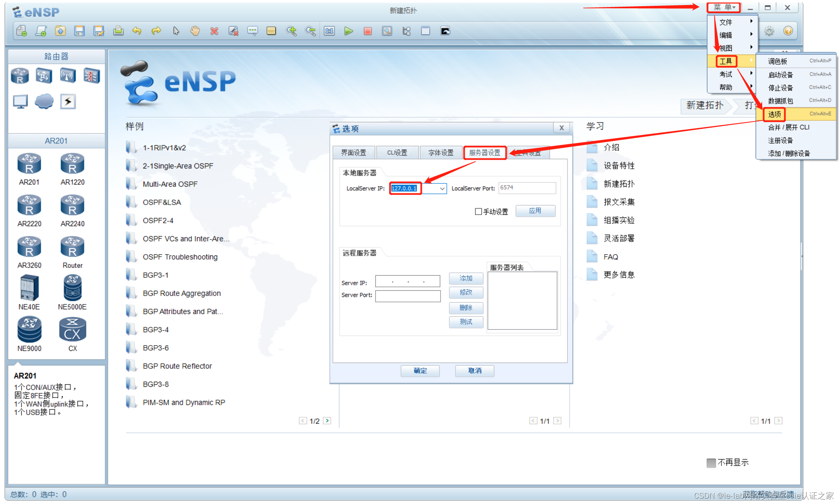The width and height of the screenshot is (840, 504).
Task: Select the NE5000E device icon
Action: 72,288
